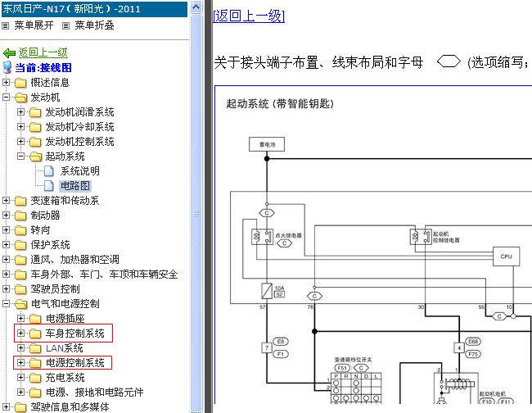Screen dimensions: 532x413
Task: Click the 驾驶员控制 folder icon
Action: (x=20, y=289)
